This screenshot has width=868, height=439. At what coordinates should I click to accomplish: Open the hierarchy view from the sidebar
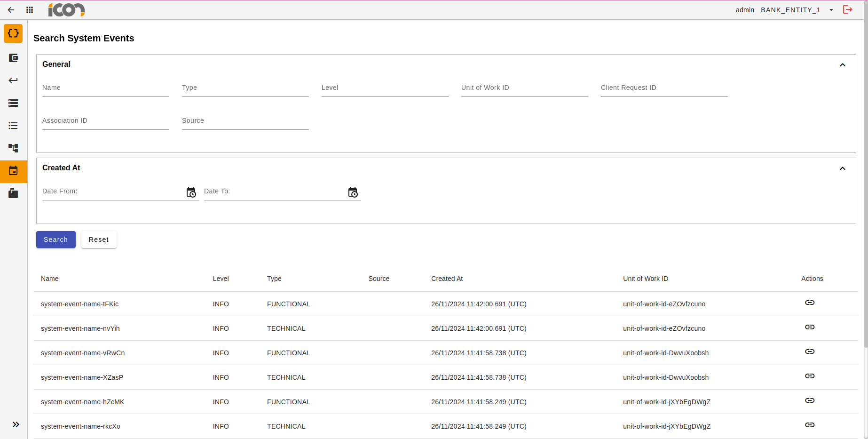[13, 148]
